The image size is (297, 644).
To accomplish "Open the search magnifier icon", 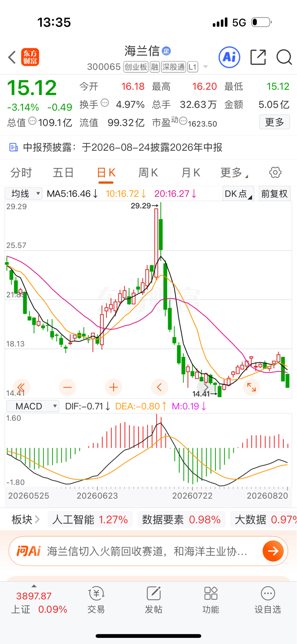I will pyautogui.click(x=284, y=57).
